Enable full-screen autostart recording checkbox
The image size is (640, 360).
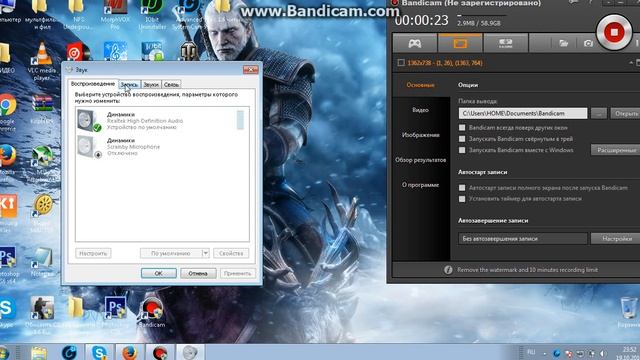tap(462, 188)
